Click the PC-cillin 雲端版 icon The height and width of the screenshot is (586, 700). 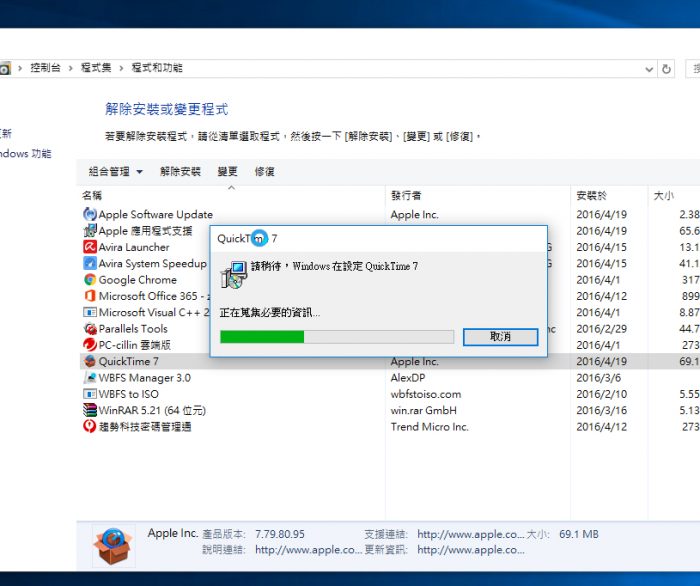click(90, 345)
